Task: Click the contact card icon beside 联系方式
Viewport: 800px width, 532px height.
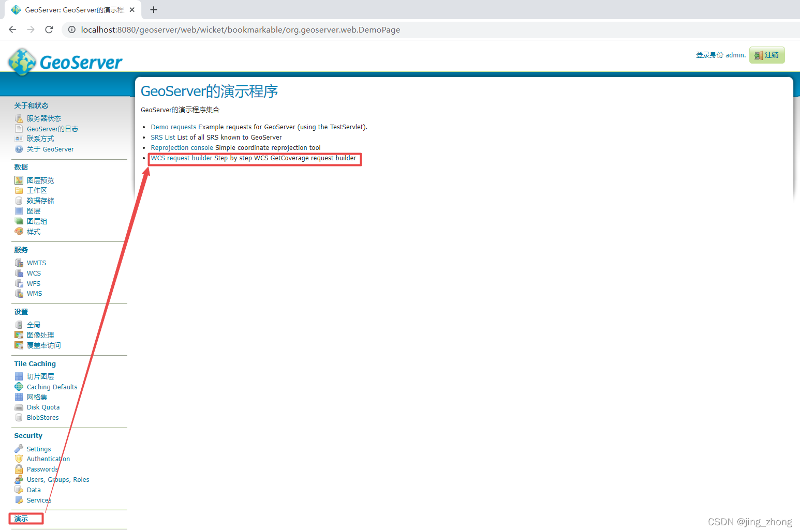Action: pos(19,139)
